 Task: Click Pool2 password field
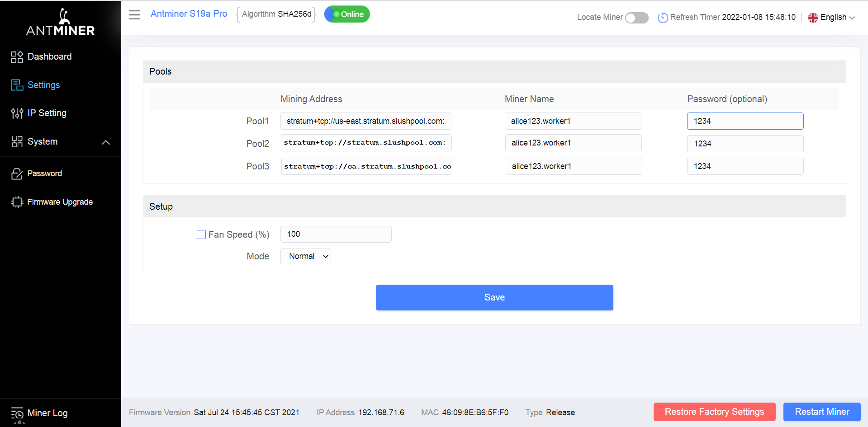pos(745,144)
